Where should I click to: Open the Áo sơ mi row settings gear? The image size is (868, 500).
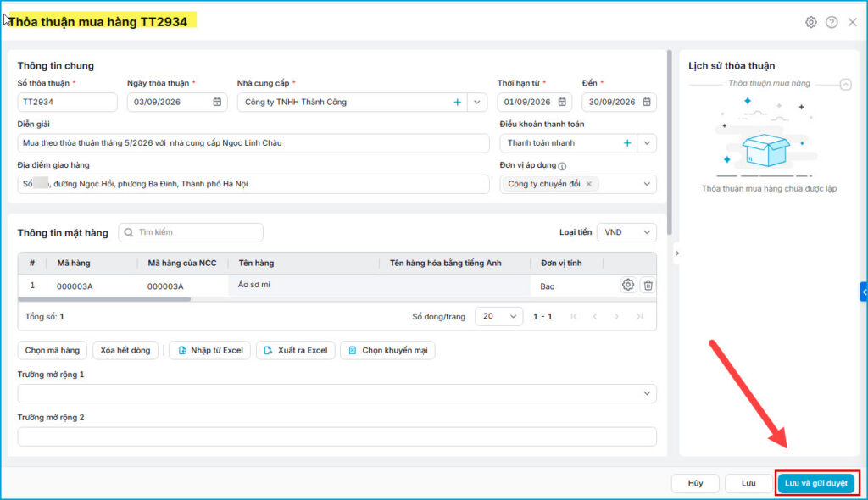coord(628,285)
